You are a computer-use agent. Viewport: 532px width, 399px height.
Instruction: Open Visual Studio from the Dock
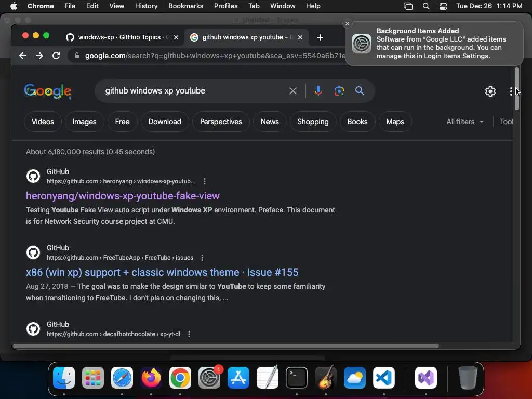point(426,377)
